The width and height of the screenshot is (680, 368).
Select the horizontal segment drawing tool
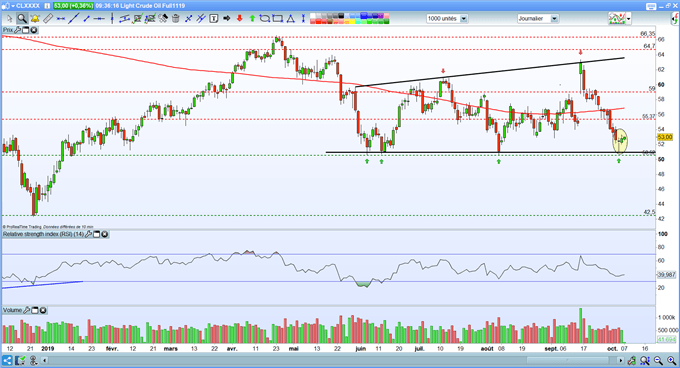[x=60, y=19]
